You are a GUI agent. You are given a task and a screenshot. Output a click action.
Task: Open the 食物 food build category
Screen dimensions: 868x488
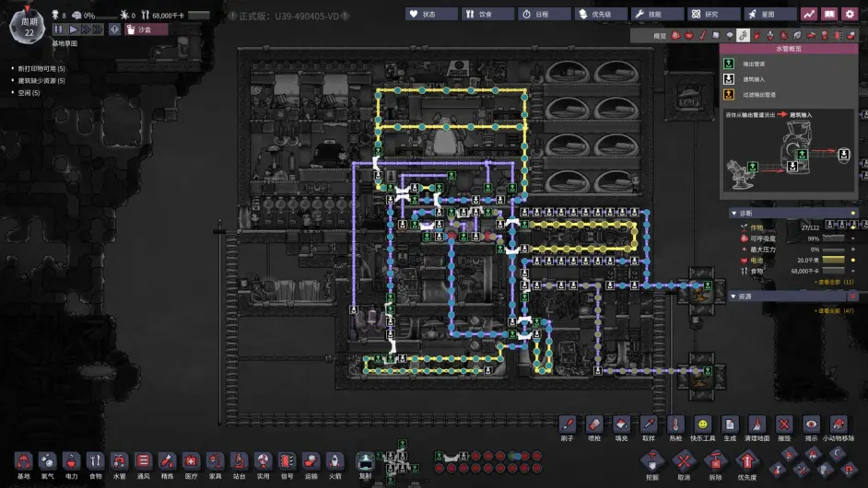click(x=95, y=465)
